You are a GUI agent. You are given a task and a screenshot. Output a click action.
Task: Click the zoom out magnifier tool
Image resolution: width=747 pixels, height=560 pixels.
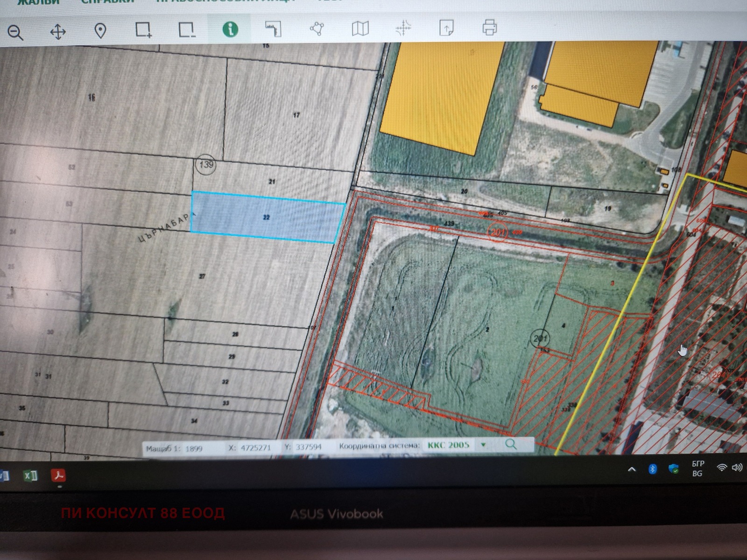(15, 32)
